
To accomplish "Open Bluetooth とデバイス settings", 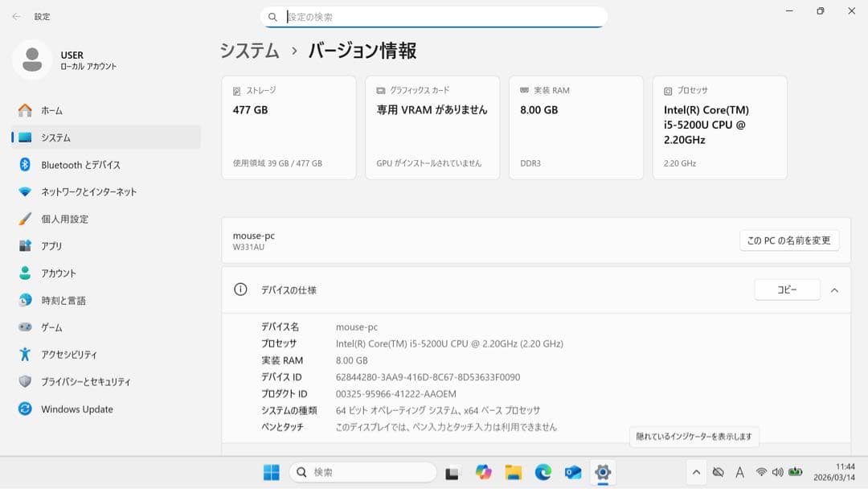I will point(106,165).
